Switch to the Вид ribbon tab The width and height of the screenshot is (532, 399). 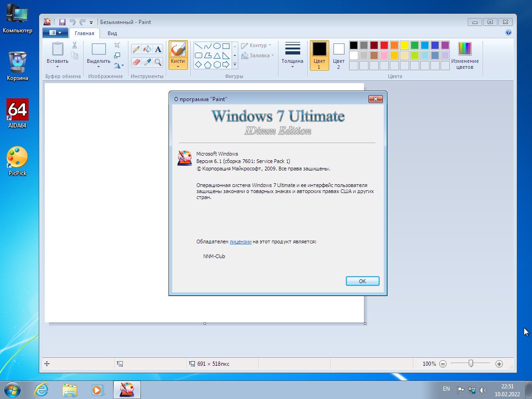[112, 33]
